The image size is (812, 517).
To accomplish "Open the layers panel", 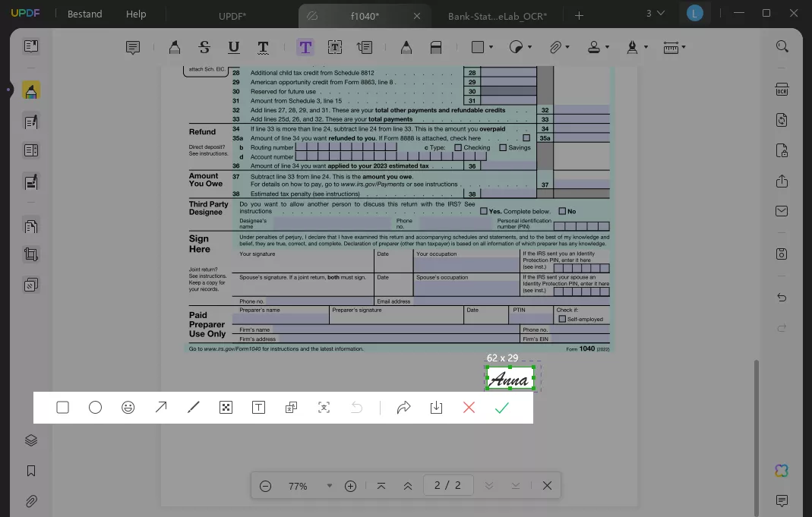I will (x=31, y=440).
